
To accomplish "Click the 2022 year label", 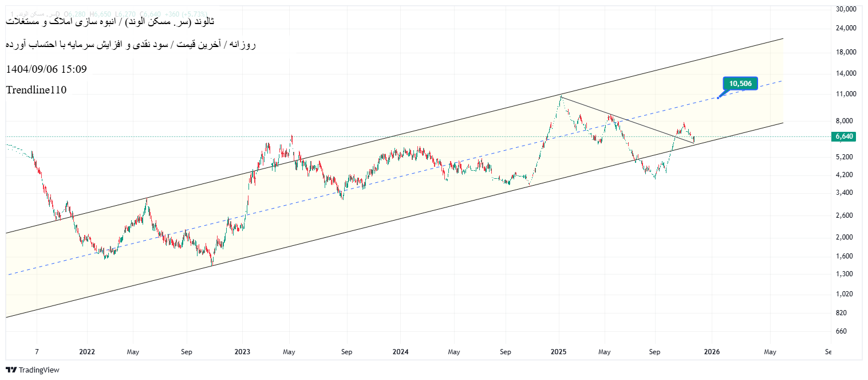I will (x=86, y=352).
